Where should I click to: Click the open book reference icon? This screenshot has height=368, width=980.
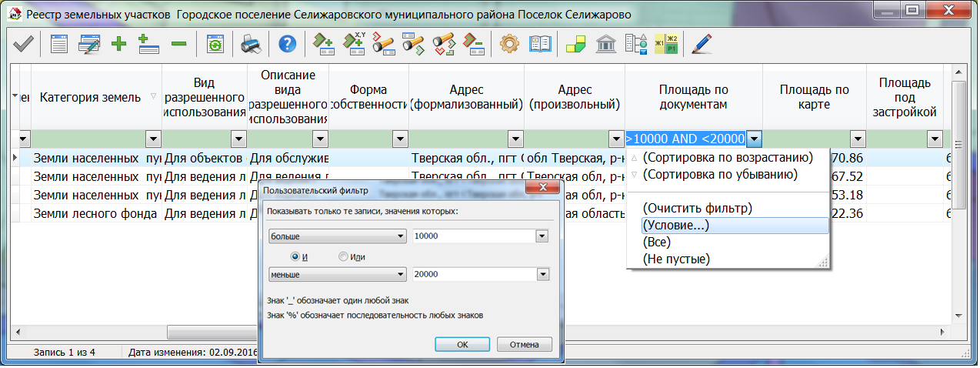pos(540,44)
